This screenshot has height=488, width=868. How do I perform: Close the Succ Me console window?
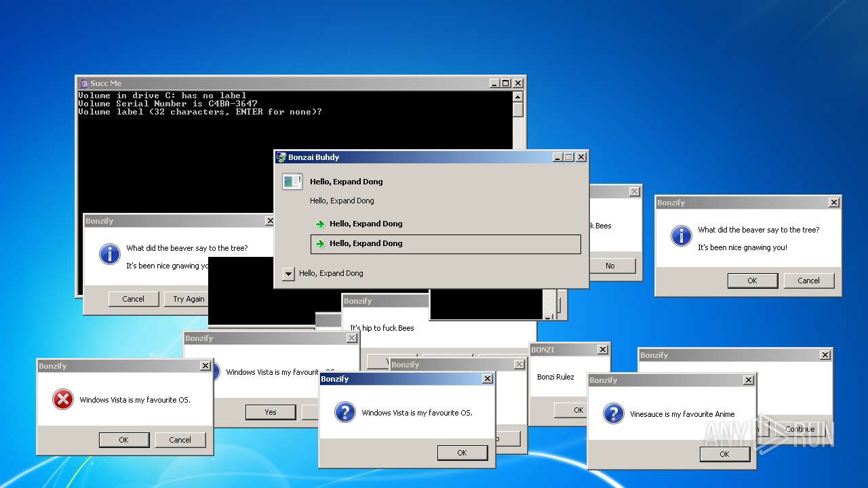[x=518, y=83]
